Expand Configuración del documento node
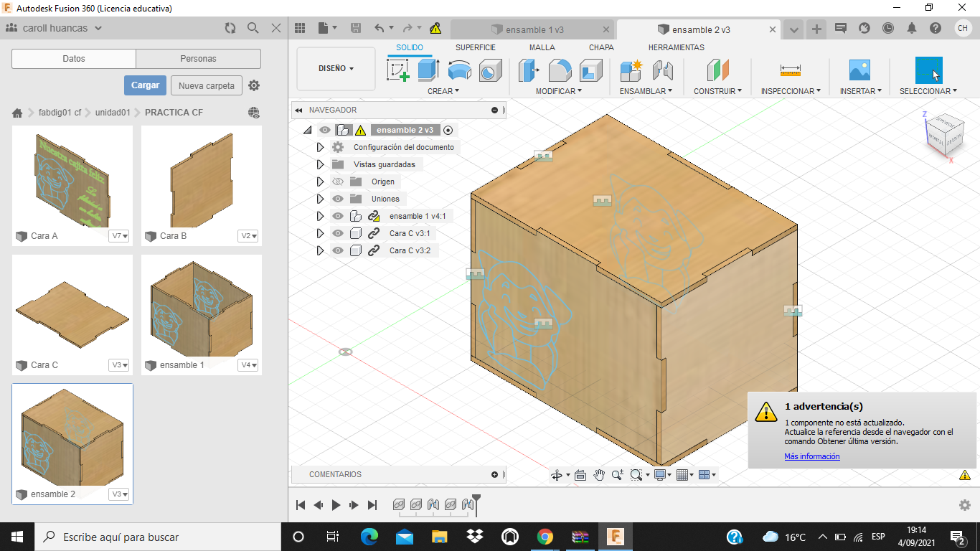Image resolution: width=980 pixels, height=551 pixels. tap(321, 147)
